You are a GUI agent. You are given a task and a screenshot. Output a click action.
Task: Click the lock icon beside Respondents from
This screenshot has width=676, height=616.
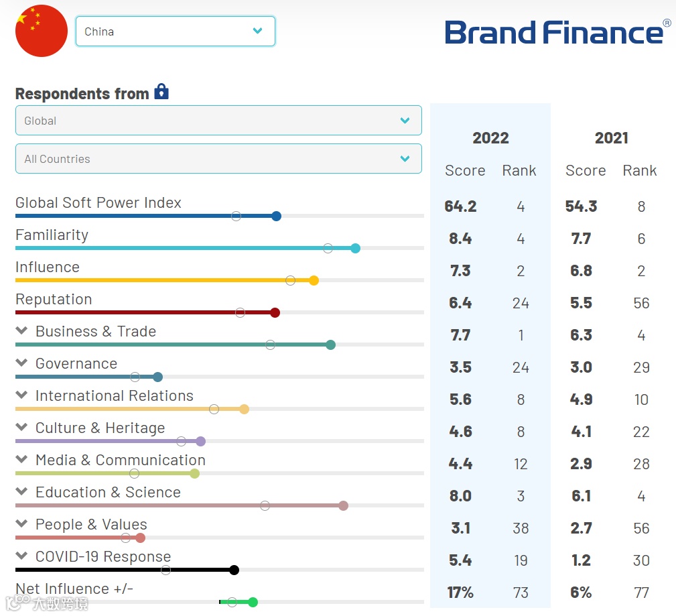click(x=161, y=92)
